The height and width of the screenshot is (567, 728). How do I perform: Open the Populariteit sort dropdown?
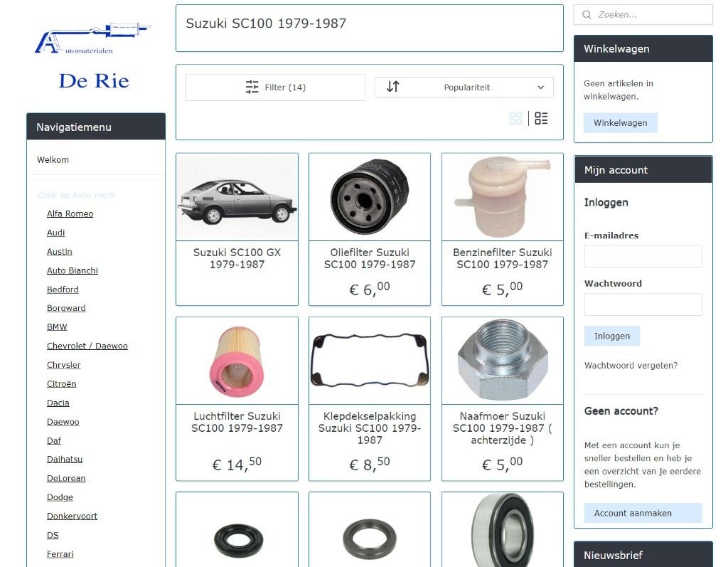(x=464, y=87)
